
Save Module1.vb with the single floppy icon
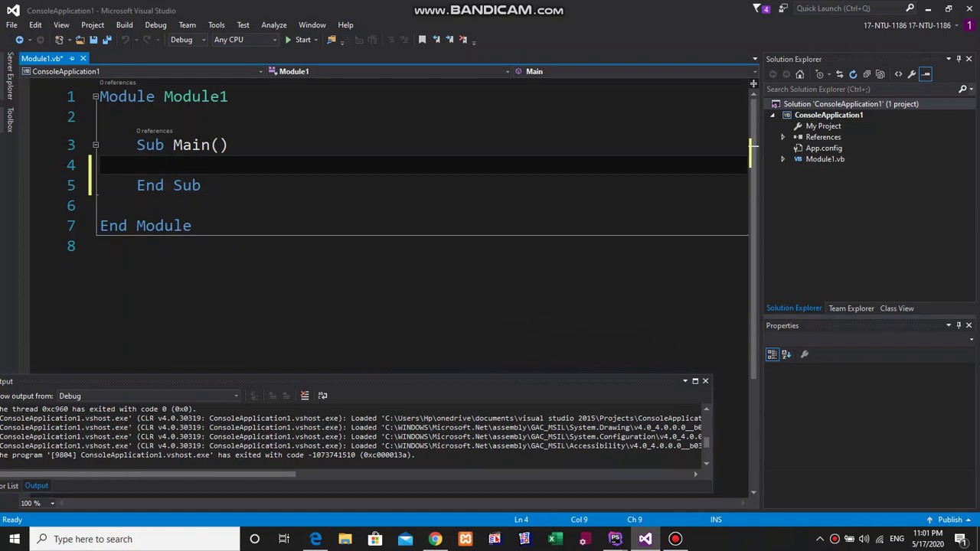(93, 40)
